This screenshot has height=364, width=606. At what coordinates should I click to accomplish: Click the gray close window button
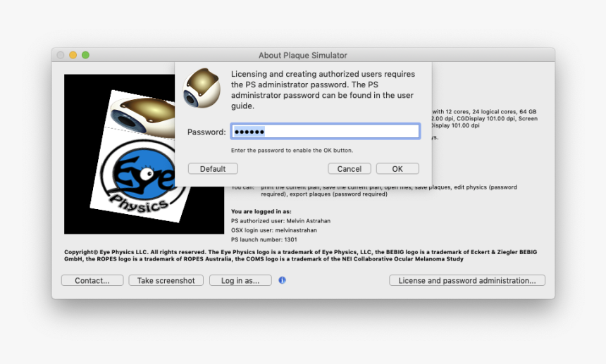coord(61,55)
